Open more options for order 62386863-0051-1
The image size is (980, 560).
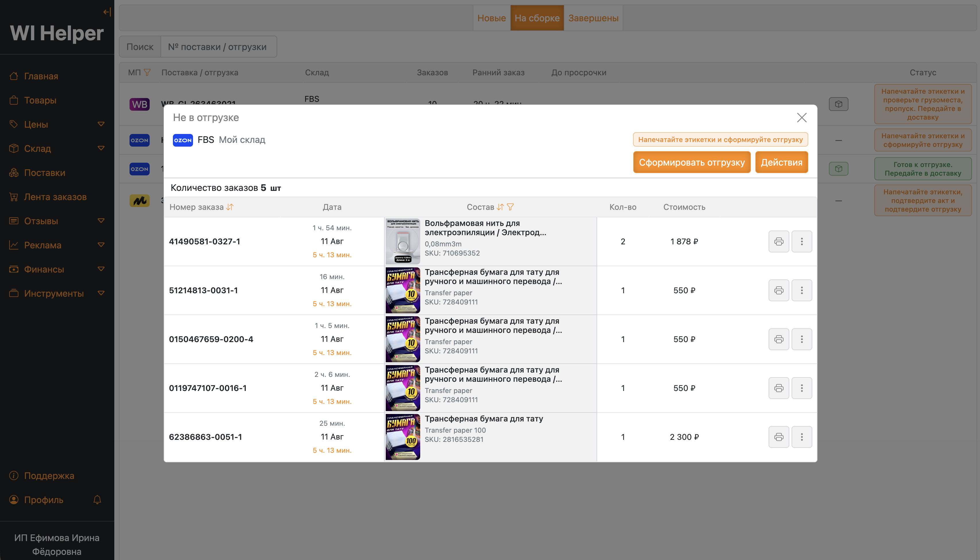point(801,437)
